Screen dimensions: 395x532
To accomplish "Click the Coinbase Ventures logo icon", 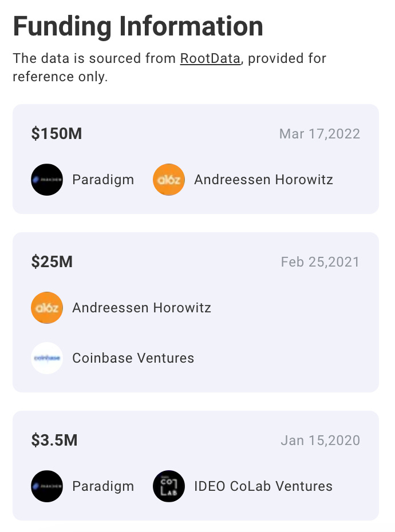I will [47, 358].
